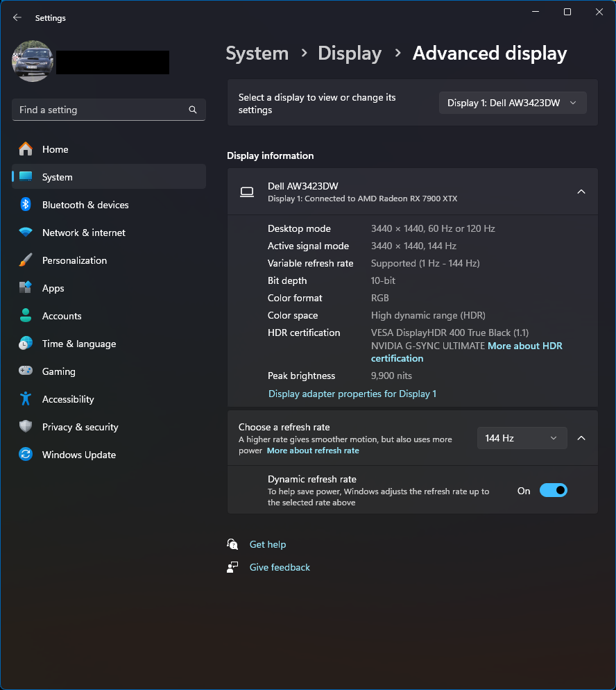Click the High dynamic range (HDR) value
616x690 pixels.
(428, 315)
